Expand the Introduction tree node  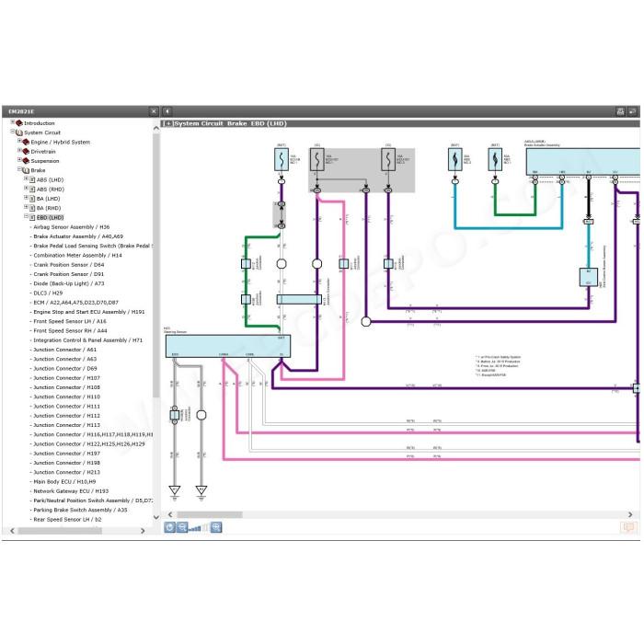click(x=12, y=122)
